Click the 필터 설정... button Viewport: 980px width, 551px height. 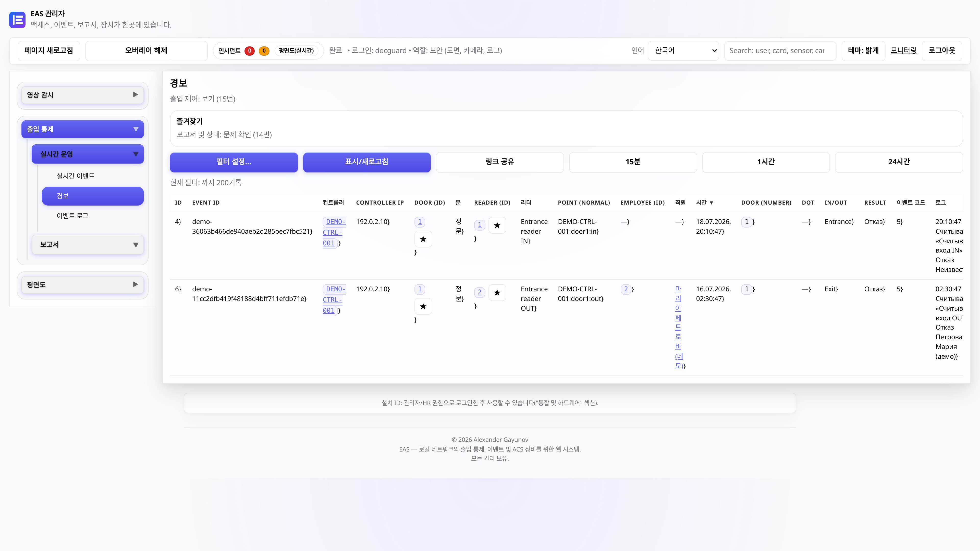click(x=234, y=162)
